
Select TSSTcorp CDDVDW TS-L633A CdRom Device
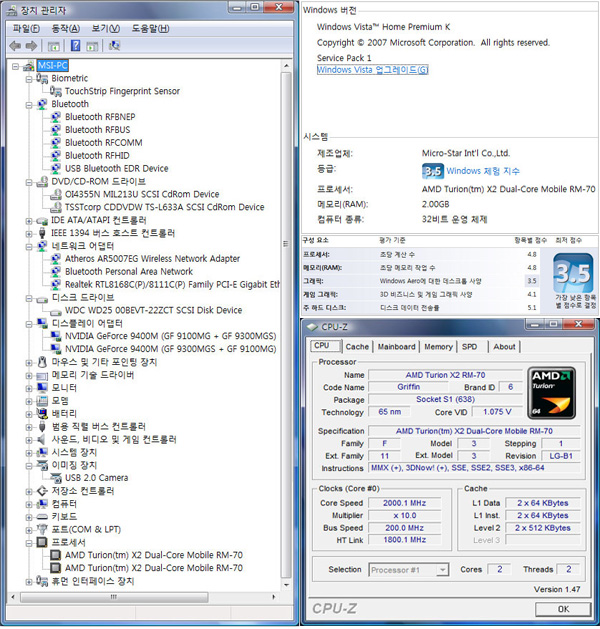coord(164,207)
